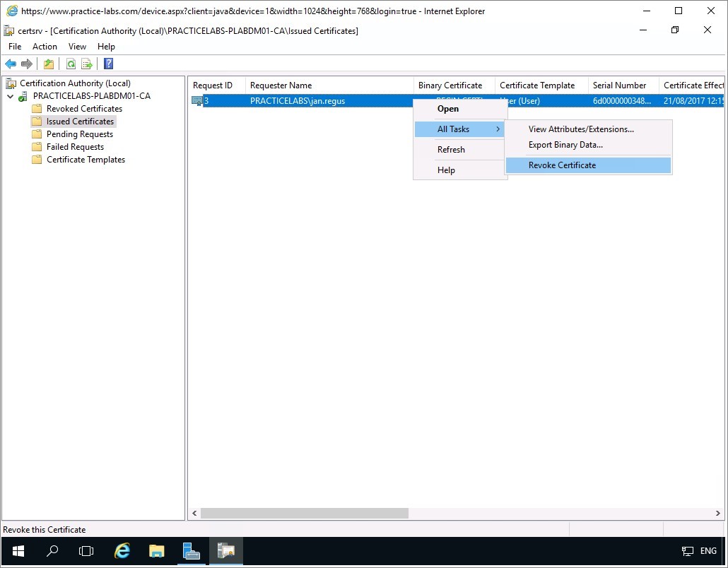Click the Pending Requests folder icon
This screenshot has width=728, height=568.
tap(37, 134)
